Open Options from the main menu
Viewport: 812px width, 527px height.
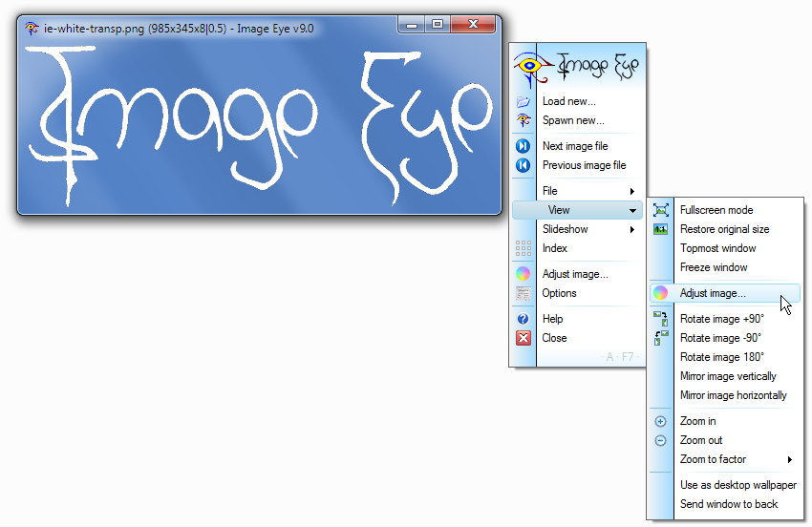559,293
